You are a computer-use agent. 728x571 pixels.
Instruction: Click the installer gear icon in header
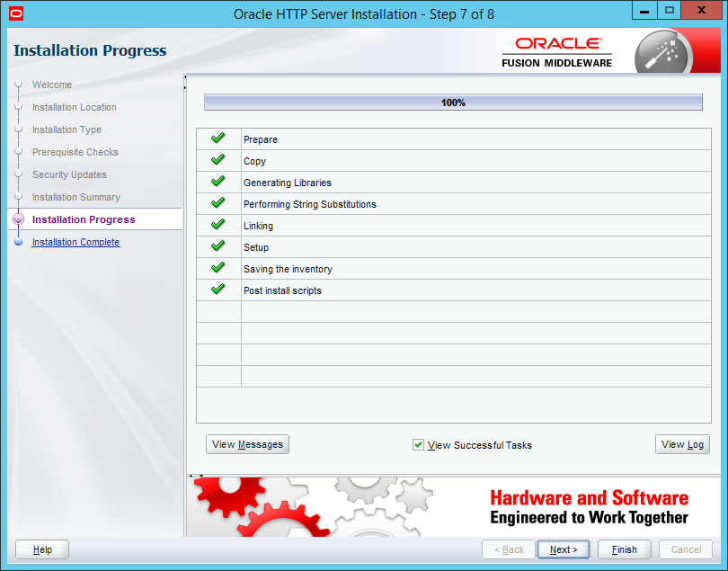[661, 52]
